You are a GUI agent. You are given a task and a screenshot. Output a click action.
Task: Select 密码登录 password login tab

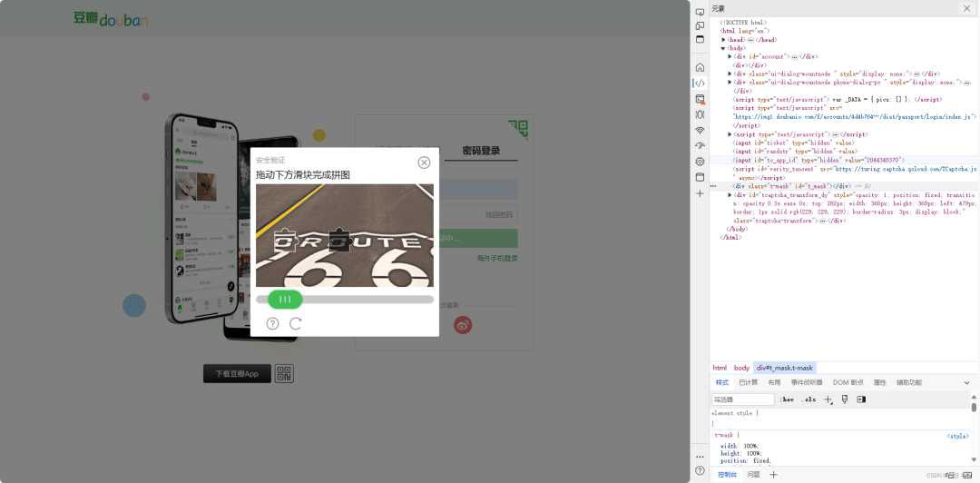(481, 151)
